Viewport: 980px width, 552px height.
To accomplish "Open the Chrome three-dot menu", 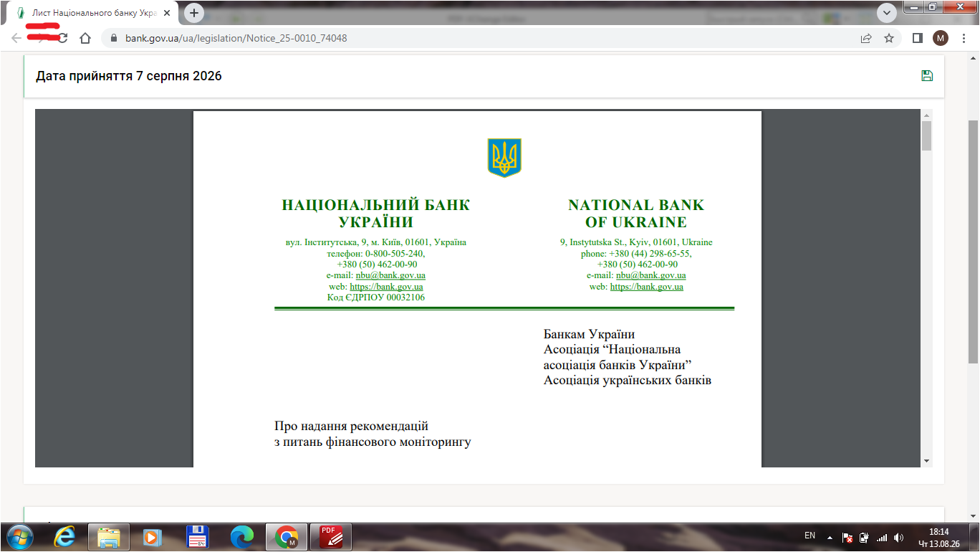I will tap(964, 38).
